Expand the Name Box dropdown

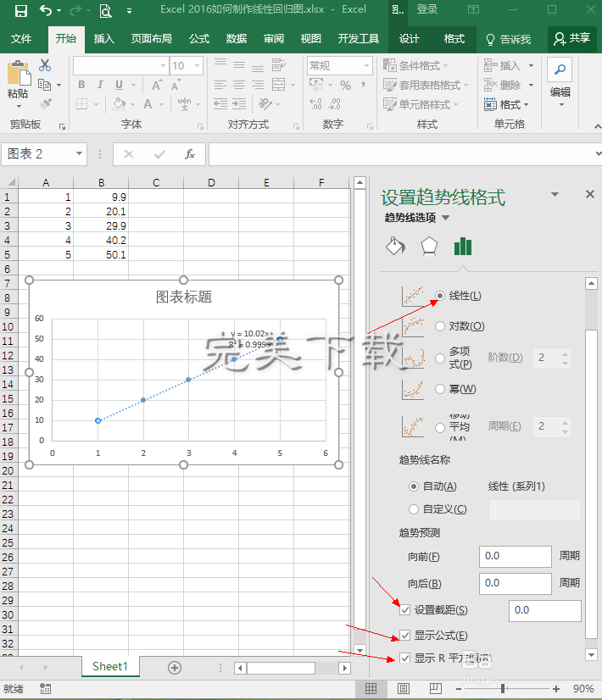pos(80,154)
